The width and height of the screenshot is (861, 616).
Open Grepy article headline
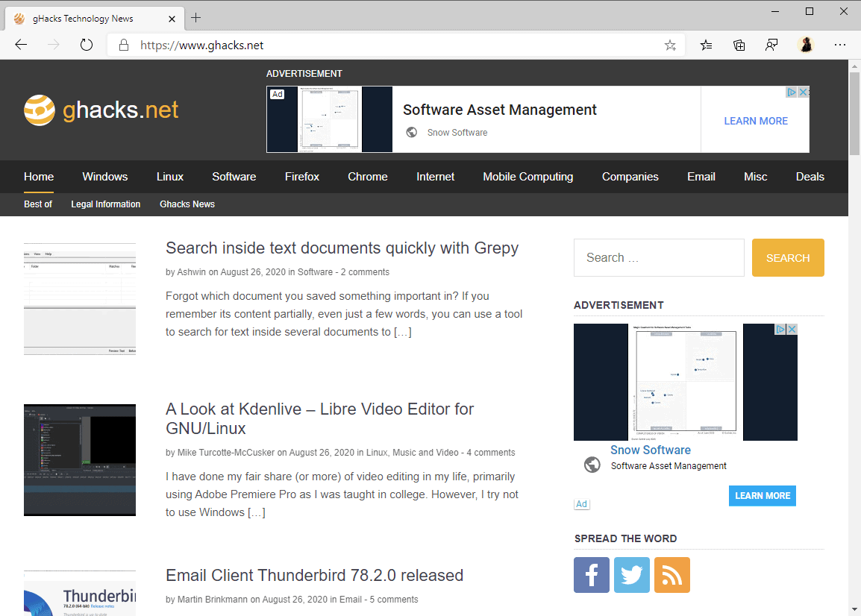[x=342, y=248]
